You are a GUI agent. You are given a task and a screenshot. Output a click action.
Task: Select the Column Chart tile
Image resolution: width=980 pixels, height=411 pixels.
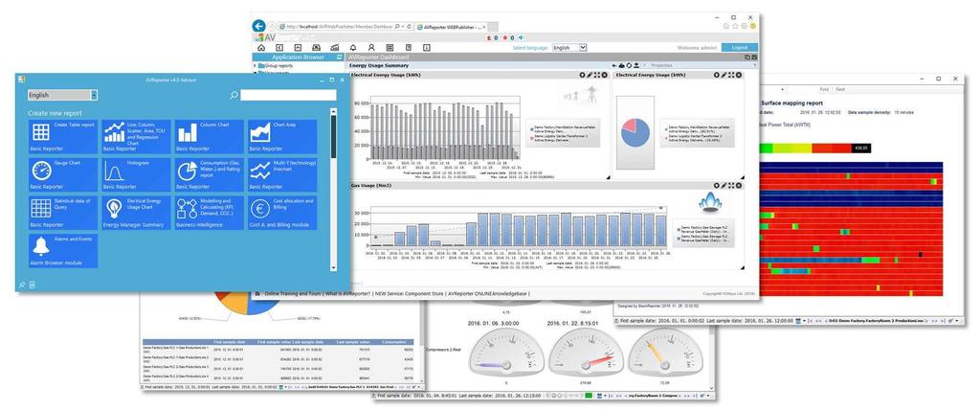209,136
